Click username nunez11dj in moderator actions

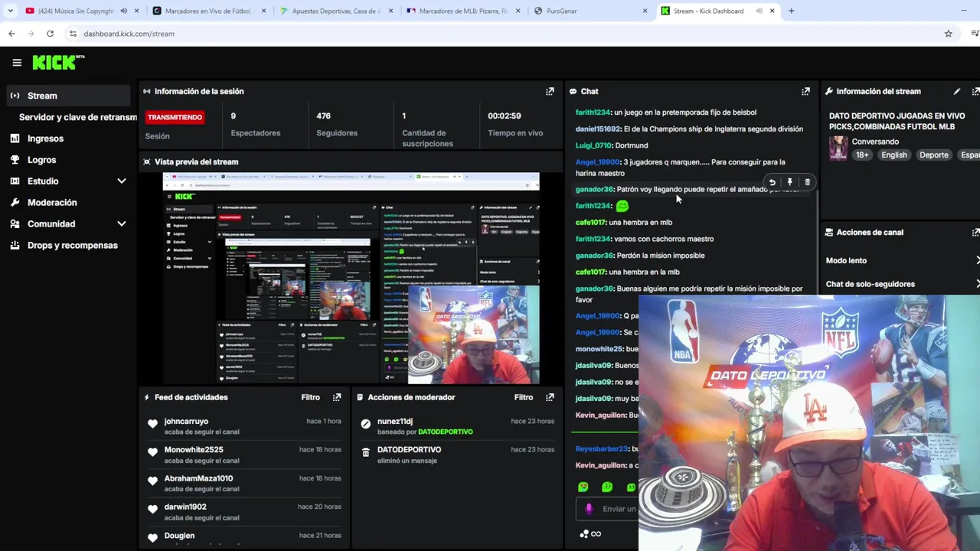pos(395,421)
